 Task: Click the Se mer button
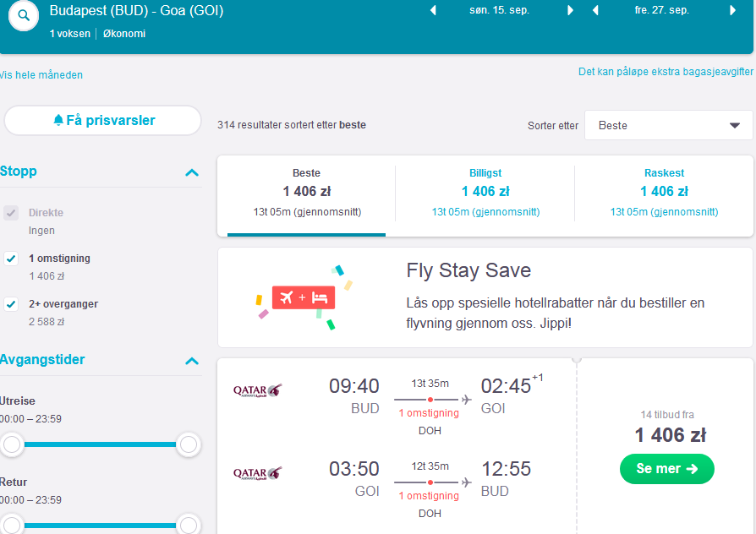pos(667,468)
